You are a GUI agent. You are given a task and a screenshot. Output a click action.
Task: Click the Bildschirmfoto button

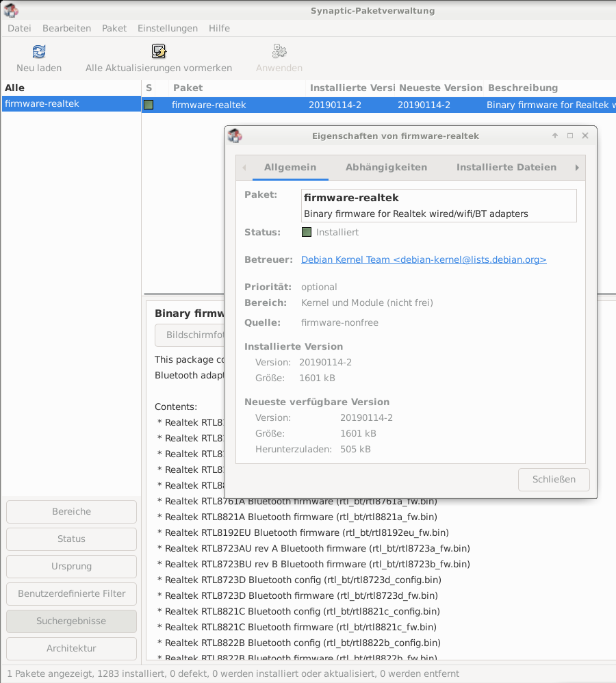coord(190,335)
